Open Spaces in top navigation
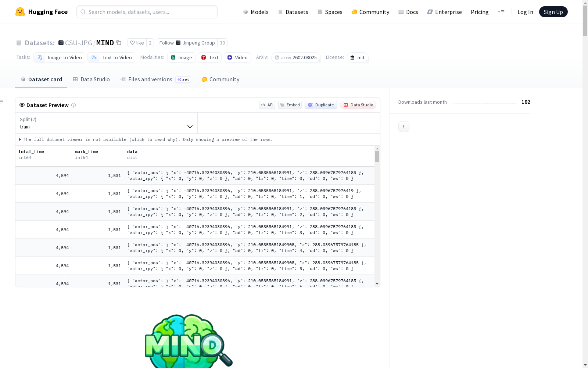Viewport: 588px width, 368px height. pyautogui.click(x=330, y=12)
